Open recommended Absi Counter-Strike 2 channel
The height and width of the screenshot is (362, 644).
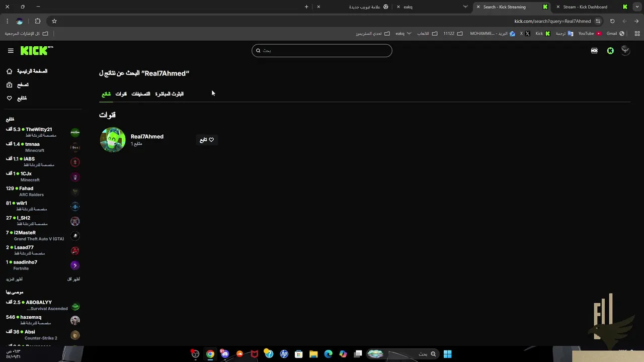(x=43, y=335)
